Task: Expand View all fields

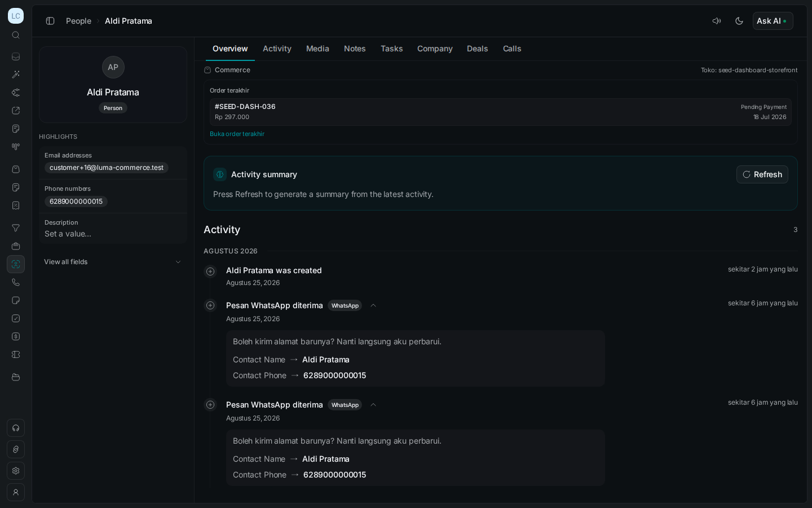Action: click(x=113, y=262)
